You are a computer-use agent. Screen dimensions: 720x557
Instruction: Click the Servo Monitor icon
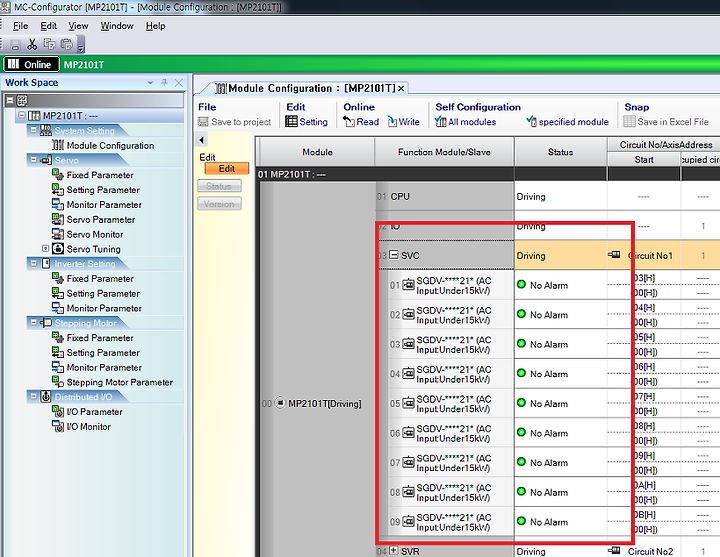[57, 234]
